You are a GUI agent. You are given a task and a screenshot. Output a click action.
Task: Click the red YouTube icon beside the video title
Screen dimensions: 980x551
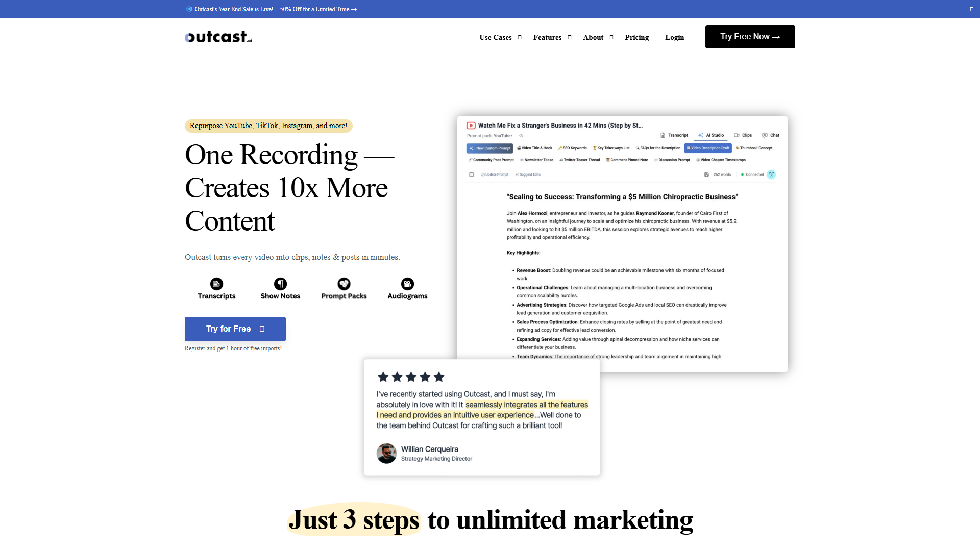point(471,126)
